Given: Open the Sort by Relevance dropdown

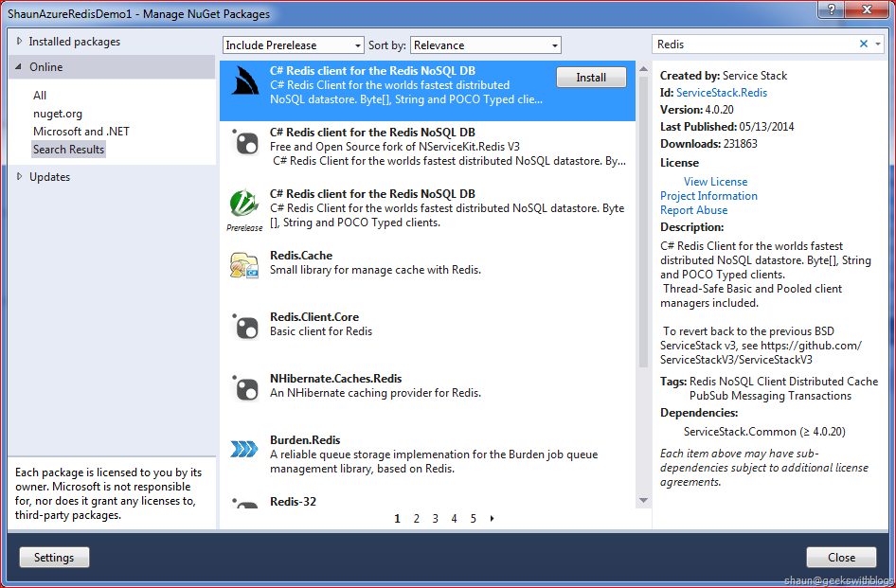Looking at the screenshot, I should point(486,45).
